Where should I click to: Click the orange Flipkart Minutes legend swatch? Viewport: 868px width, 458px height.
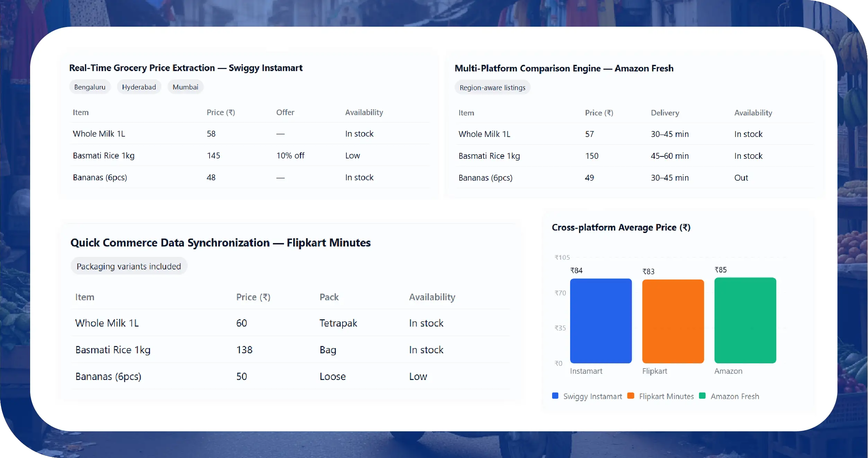pyautogui.click(x=631, y=396)
